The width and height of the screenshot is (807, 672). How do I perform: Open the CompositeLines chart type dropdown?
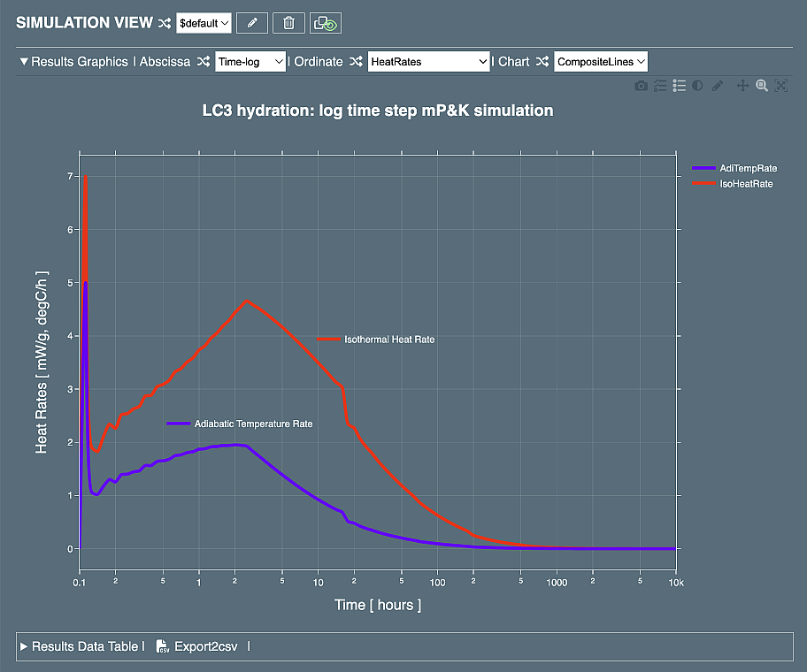pos(601,62)
